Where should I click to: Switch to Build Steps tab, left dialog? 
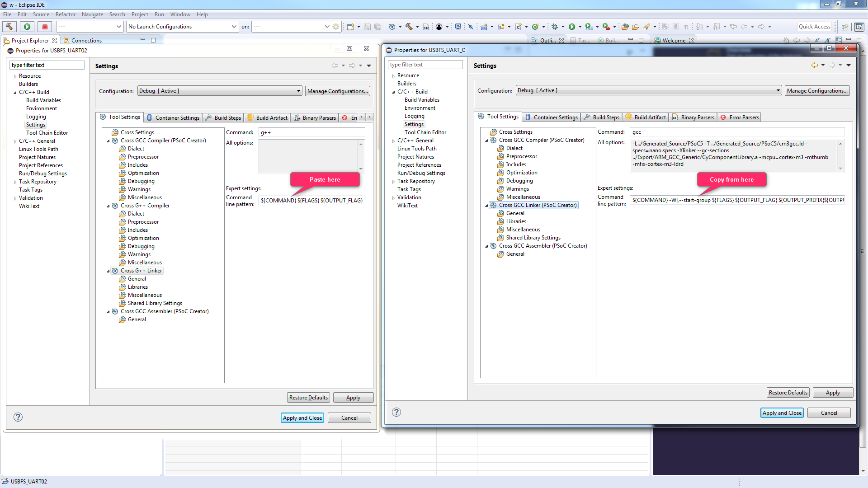pos(223,117)
